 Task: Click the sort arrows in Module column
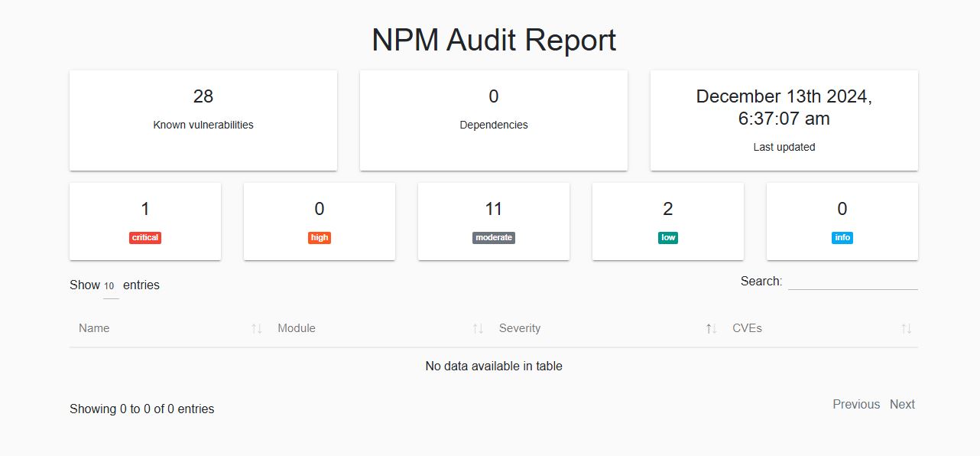[x=478, y=329]
